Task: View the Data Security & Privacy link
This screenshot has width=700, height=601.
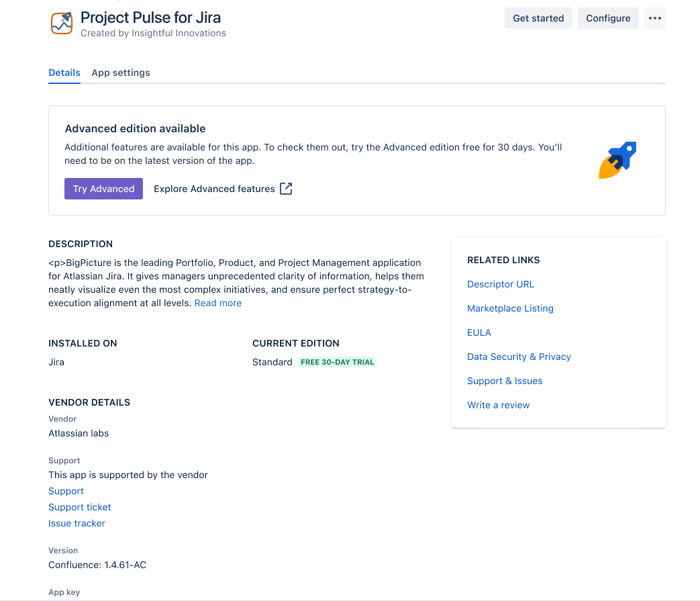Action: [519, 357]
